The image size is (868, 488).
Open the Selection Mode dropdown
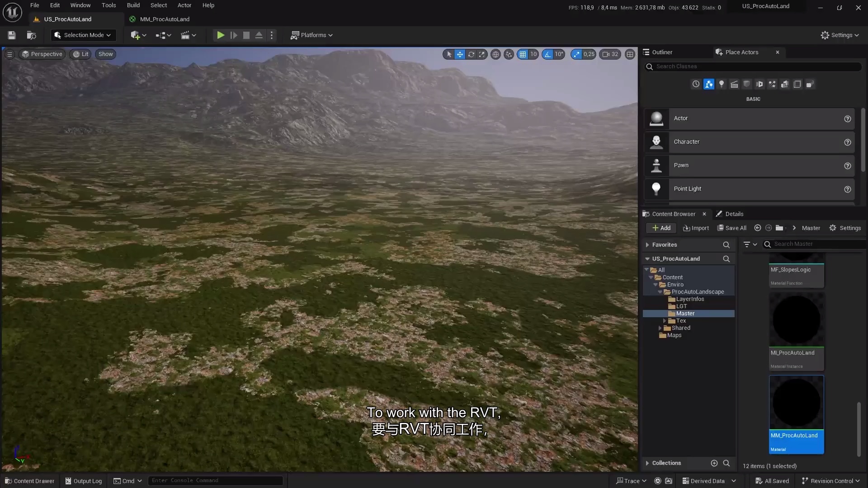pyautogui.click(x=83, y=35)
